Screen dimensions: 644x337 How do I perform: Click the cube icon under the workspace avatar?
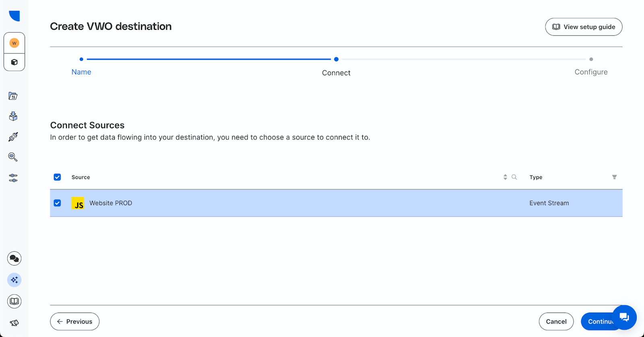(x=14, y=62)
